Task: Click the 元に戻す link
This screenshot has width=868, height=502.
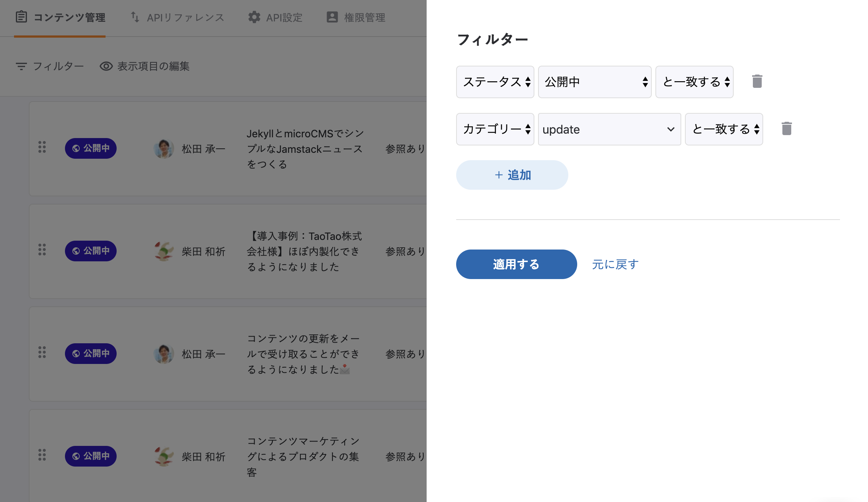Action: (x=615, y=264)
